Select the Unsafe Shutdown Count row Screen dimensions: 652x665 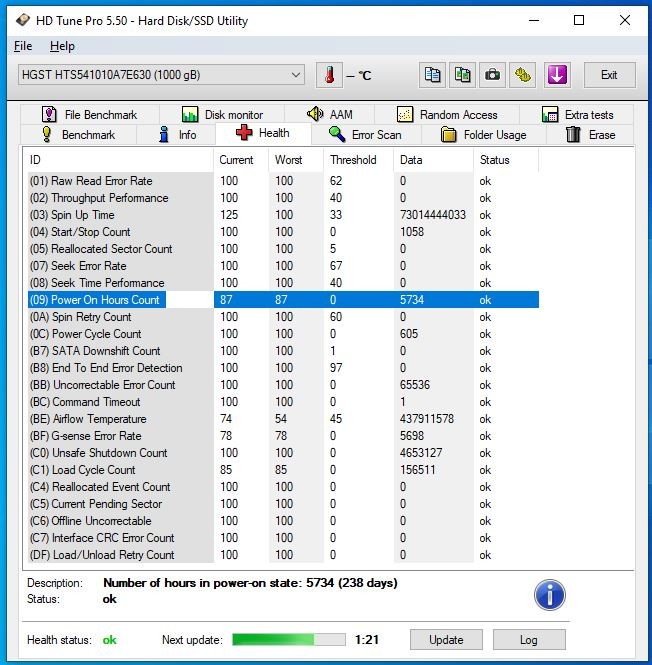(283, 453)
